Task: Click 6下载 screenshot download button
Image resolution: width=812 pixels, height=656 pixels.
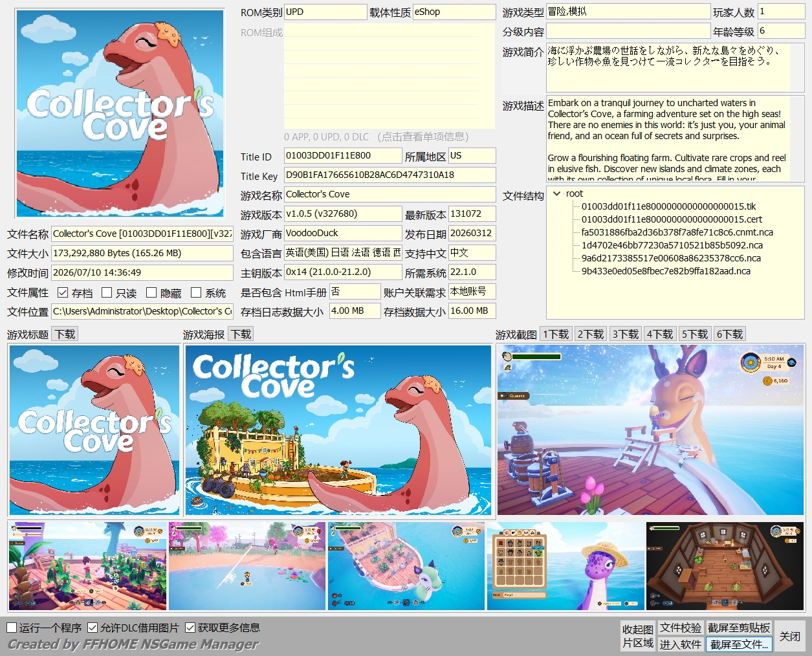Action: coord(730,334)
